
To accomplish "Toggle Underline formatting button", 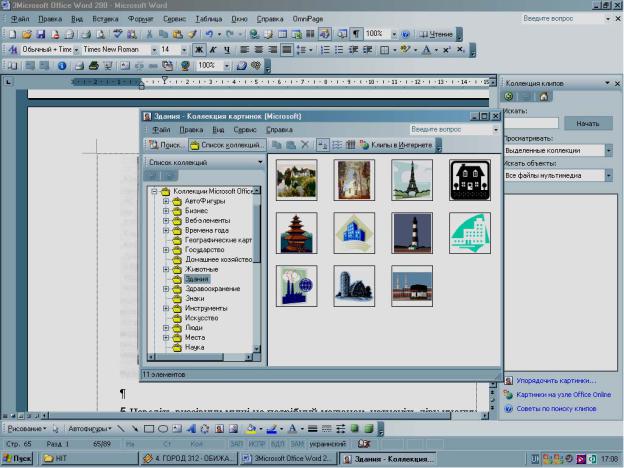I will (x=226, y=50).
